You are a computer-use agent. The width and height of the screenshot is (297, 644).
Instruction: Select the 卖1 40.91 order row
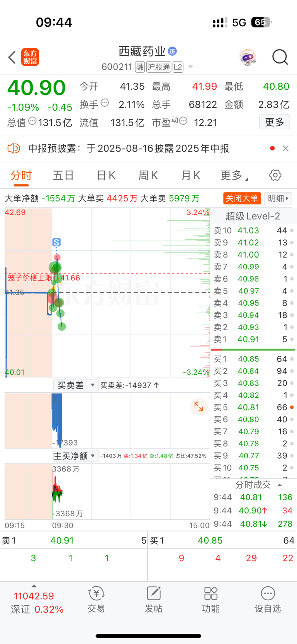(253, 340)
